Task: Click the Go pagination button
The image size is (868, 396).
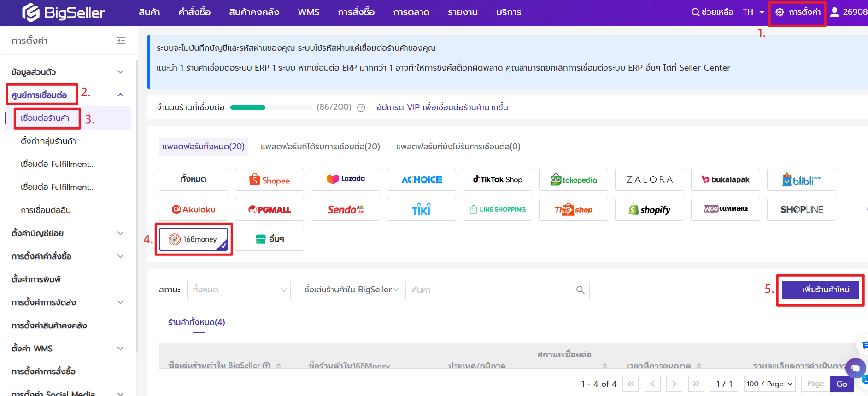Action: (x=842, y=384)
